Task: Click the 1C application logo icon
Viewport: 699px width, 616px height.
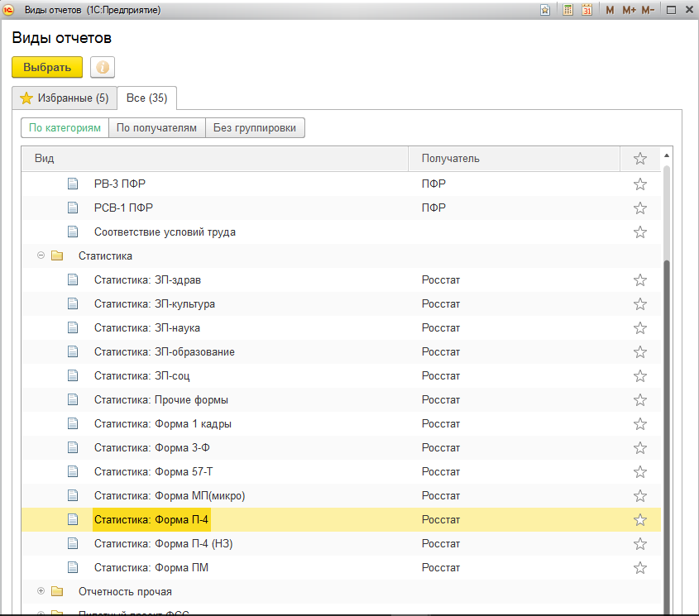Action: [x=8, y=10]
